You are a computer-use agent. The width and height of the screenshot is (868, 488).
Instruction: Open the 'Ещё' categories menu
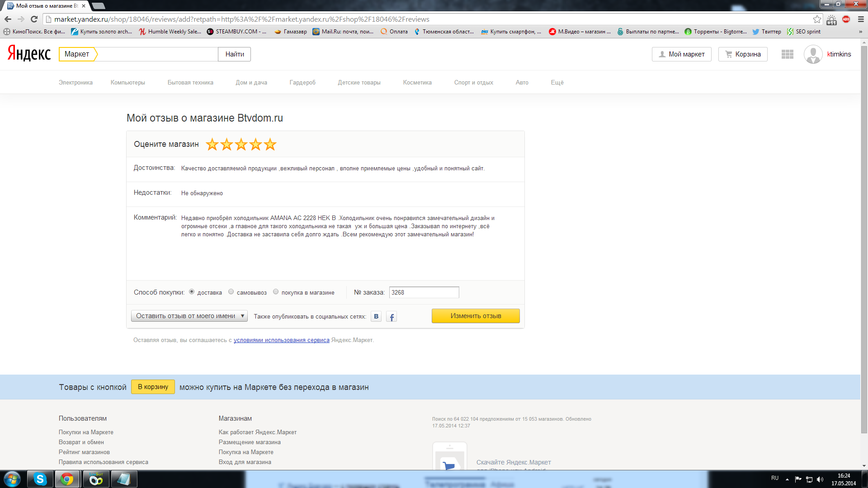pyautogui.click(x=557, y=83)
